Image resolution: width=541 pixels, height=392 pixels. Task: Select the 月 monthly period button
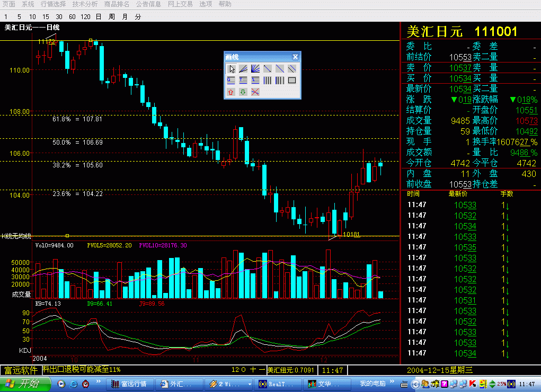pos(125,16)
